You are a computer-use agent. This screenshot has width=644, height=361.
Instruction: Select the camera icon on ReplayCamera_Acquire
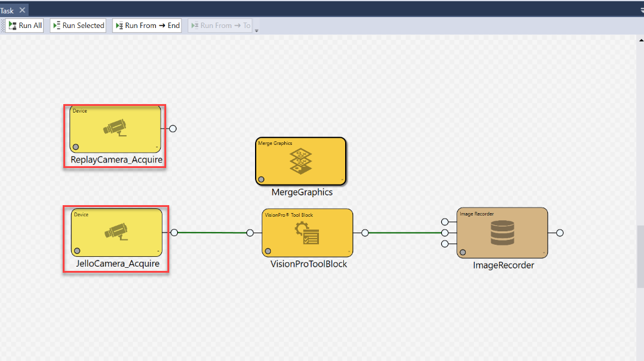[113, 127]
